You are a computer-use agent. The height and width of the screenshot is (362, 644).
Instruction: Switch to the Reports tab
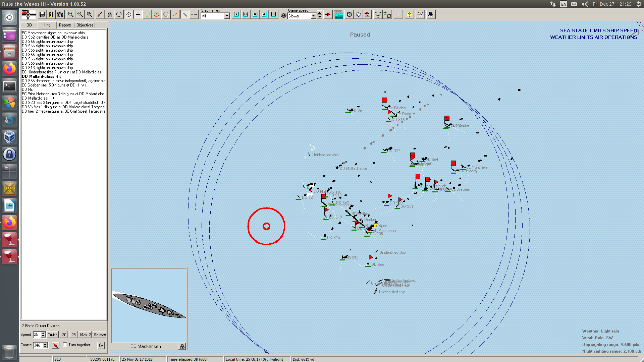(x=65, y=25)
